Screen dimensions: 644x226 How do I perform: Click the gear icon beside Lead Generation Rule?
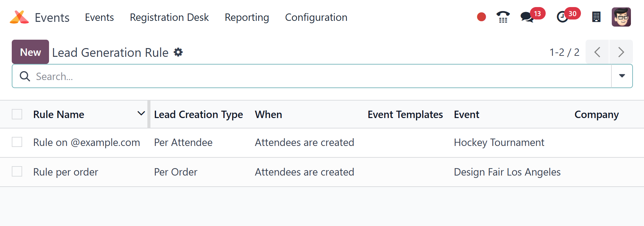[178, 52]
